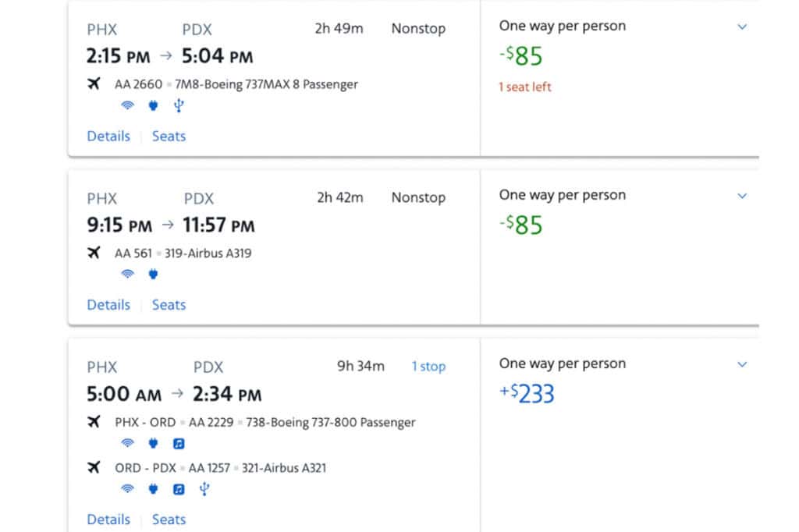Click the USB charging icon on the 2:15 PM flight
799x532 pixels.
point(179,105)
